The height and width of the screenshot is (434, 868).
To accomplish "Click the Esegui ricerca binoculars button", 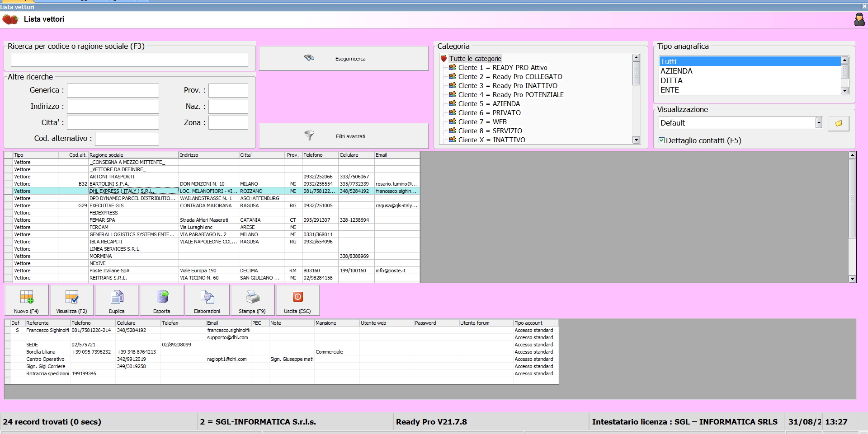I will pyautogui.click(x=344, y=58).
